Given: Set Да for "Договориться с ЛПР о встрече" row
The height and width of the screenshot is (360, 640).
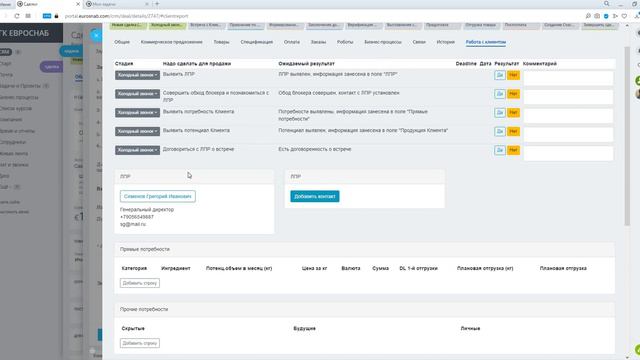Looking at the screenshot, I should click(x=500, y=150).
